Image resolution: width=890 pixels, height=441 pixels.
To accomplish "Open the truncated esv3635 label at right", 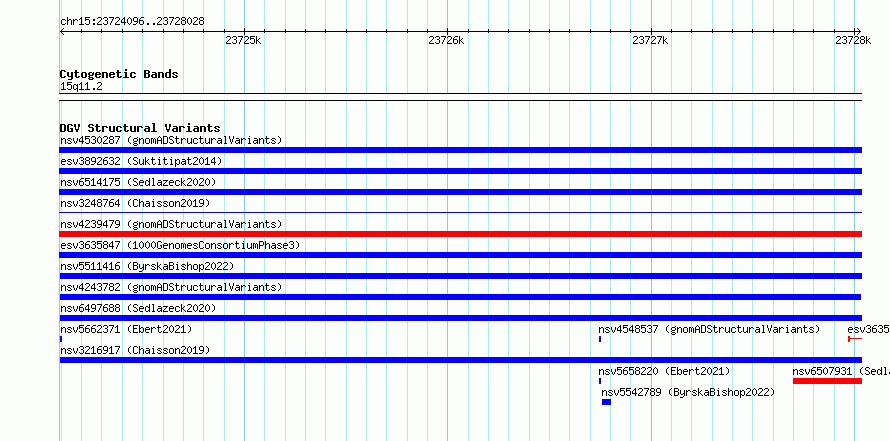I will point(868,329).
